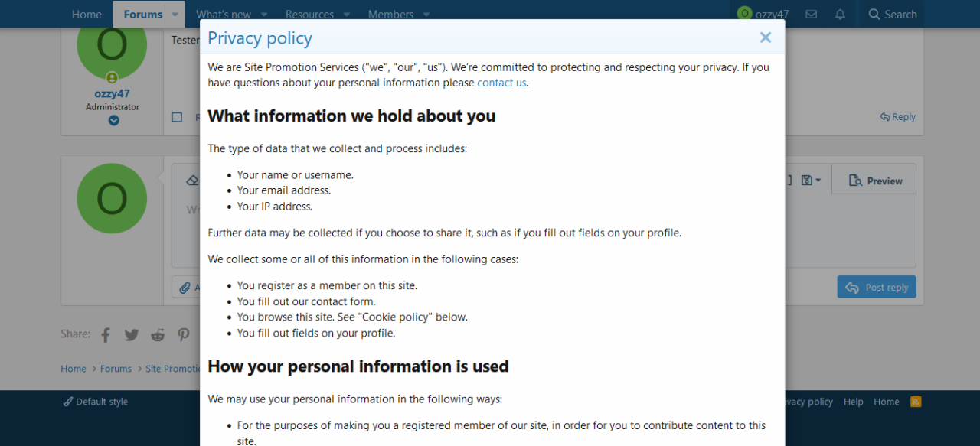Select the Forums navigation tab
The image size is (980, 446).
tap(142, 15)
